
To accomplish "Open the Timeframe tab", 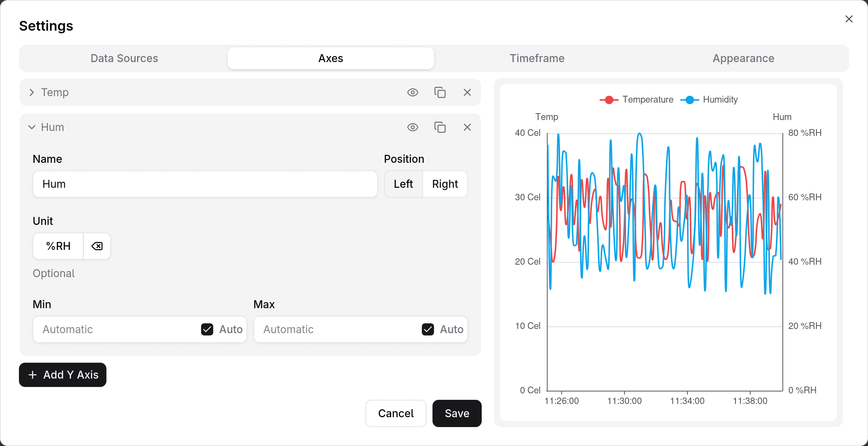I will 537,58.
